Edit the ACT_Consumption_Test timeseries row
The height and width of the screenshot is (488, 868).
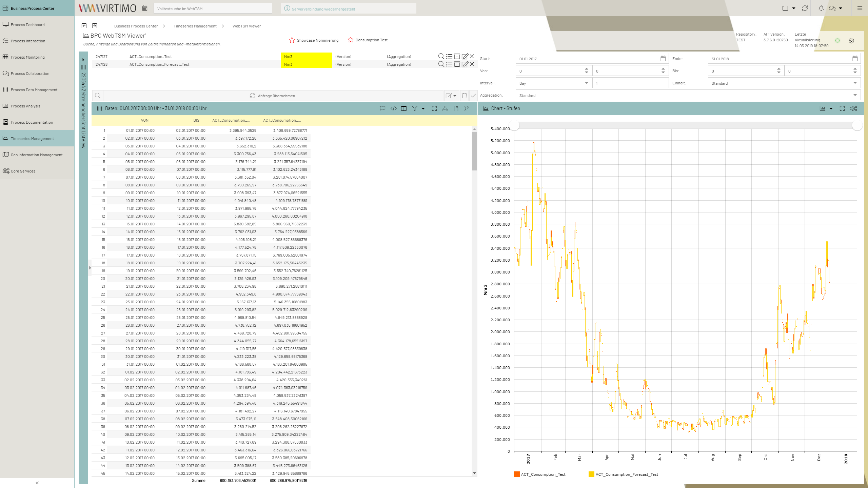465,56
